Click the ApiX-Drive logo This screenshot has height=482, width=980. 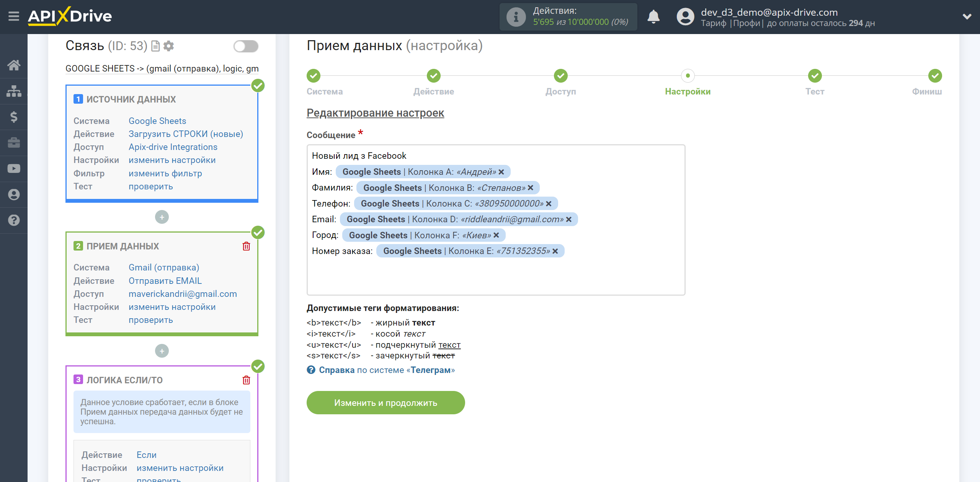70,16
